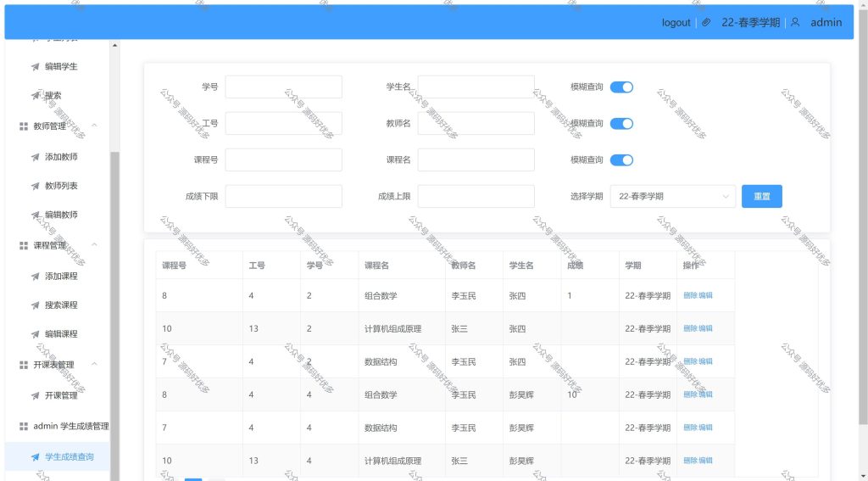This screenshot has width=868, height=481.
Task: Click the paper plane icon beside 搜索课程
Action: [x=36, y=305]
